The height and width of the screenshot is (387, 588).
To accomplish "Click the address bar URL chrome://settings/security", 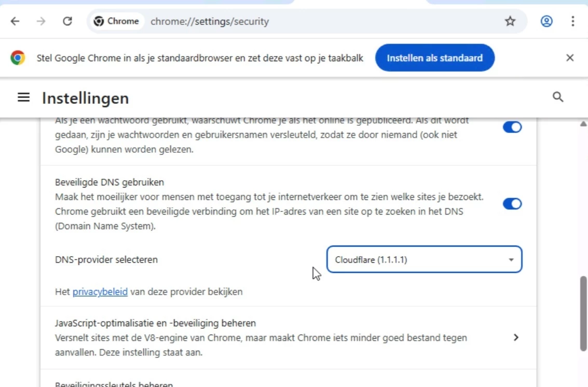I will (210, 21).
